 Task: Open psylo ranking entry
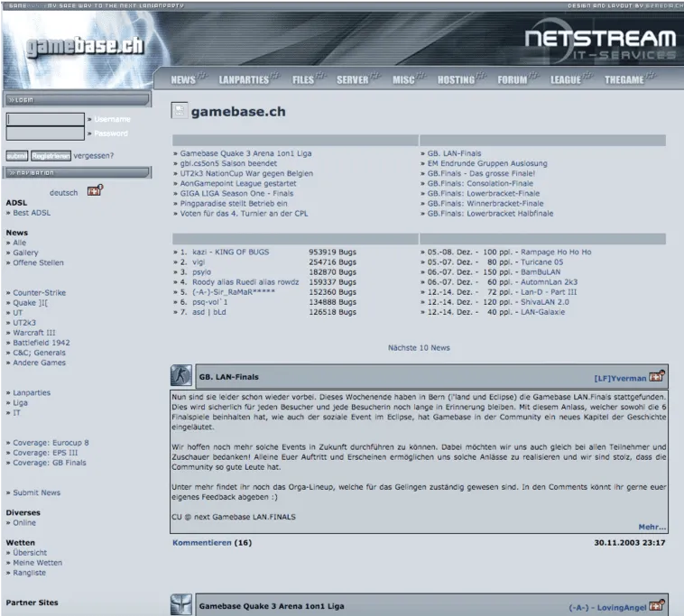pyautogui.click(x=201, y=272)
